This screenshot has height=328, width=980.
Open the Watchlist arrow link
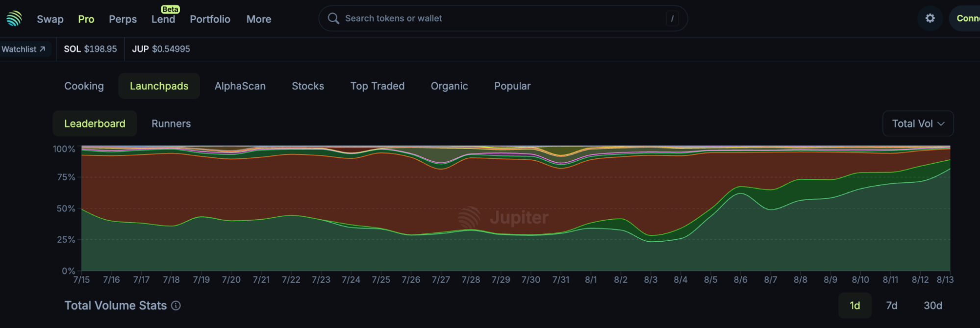point(24,49)
